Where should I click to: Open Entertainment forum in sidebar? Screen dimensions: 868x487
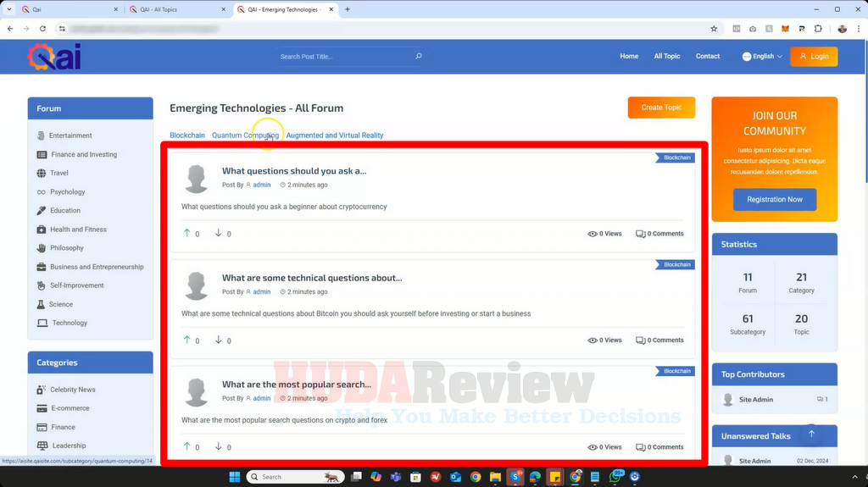coord(70,136)
